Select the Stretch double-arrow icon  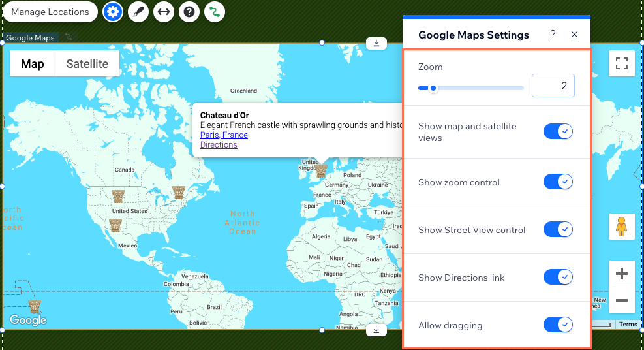point(164,12)
